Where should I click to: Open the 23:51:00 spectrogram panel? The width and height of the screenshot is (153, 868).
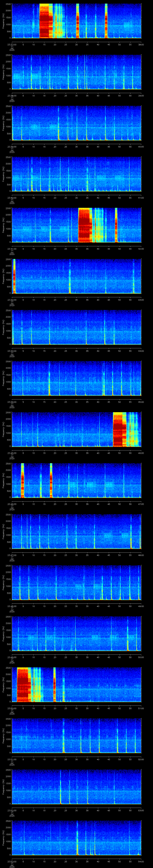click(x=77, y=736)
